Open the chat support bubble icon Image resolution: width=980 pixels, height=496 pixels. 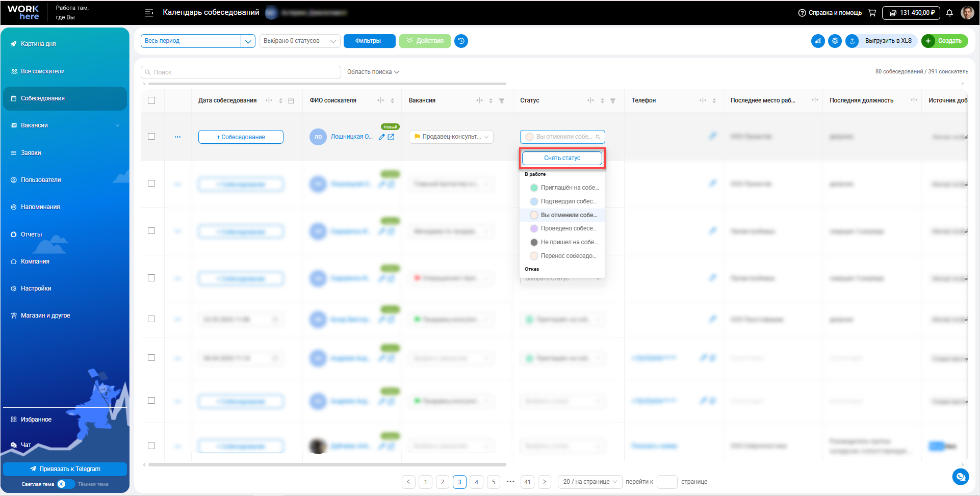[961, 477]
